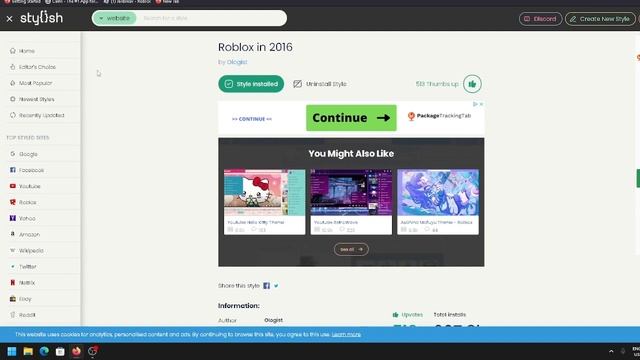The height and width of the screenshot is (360, 640).
Task: Click Learn more in cookie banner
Action: point(346,335)
